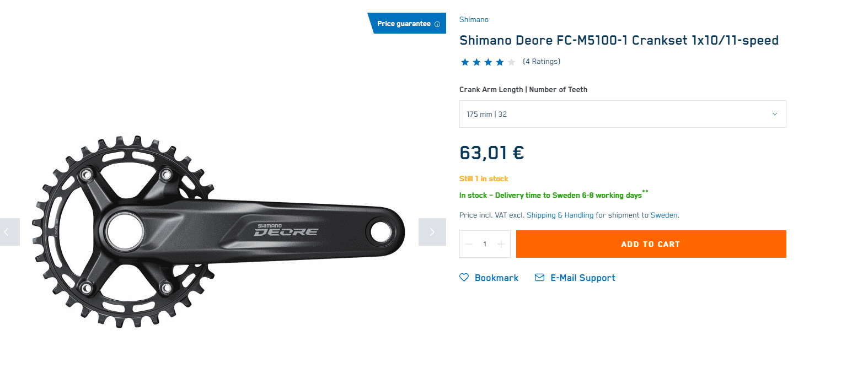Click the envelope icon for E-Mail Support
Screen dimensions: 868x379
coord(539,278)
